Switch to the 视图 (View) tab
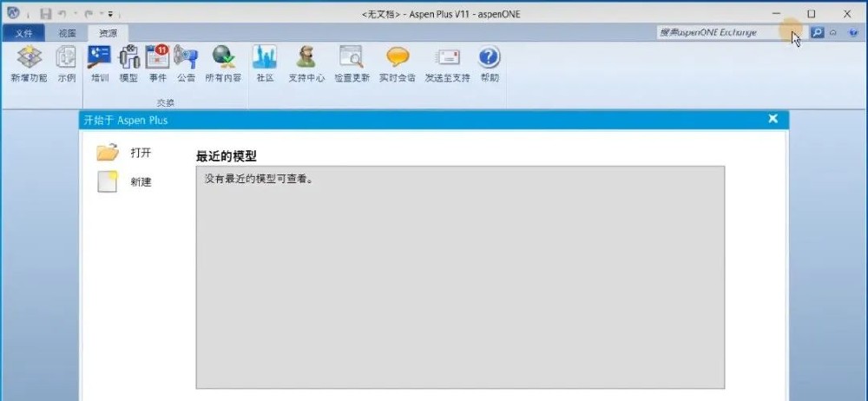868x401 pixels. click(68, 33)
